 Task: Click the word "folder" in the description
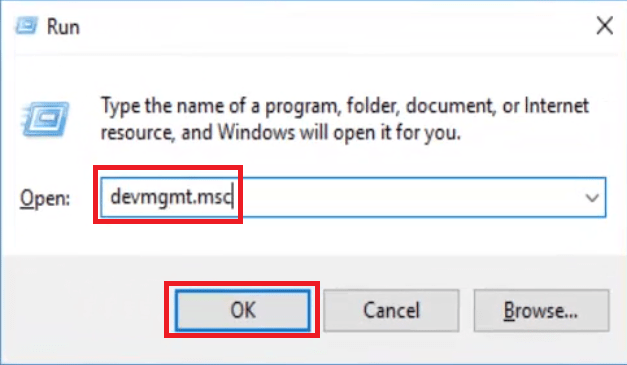point(373,106)
